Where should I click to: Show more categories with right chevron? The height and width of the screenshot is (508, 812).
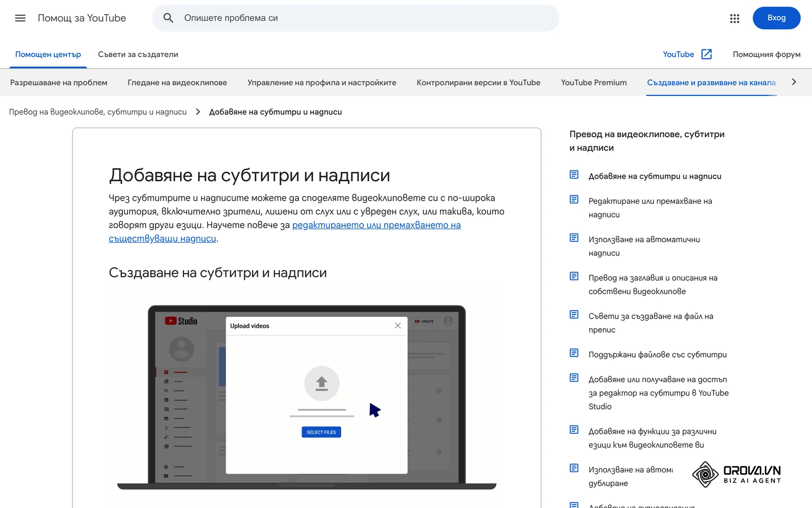pos(794,82)
